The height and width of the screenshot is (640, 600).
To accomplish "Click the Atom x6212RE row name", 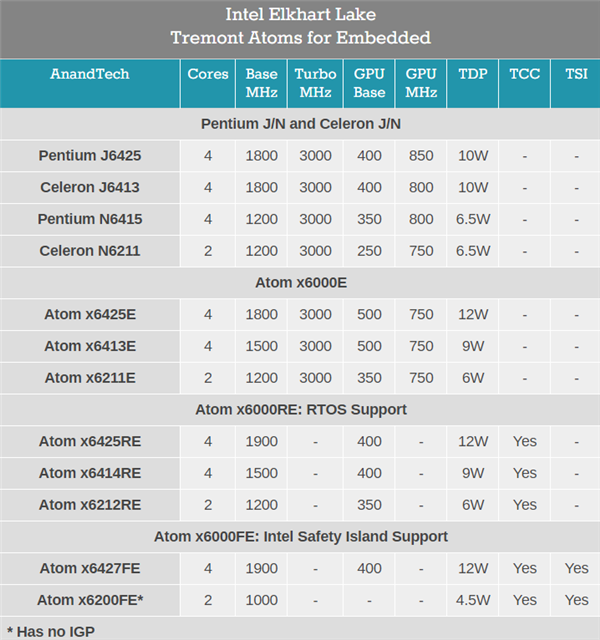I will click(x=90, y=505).
